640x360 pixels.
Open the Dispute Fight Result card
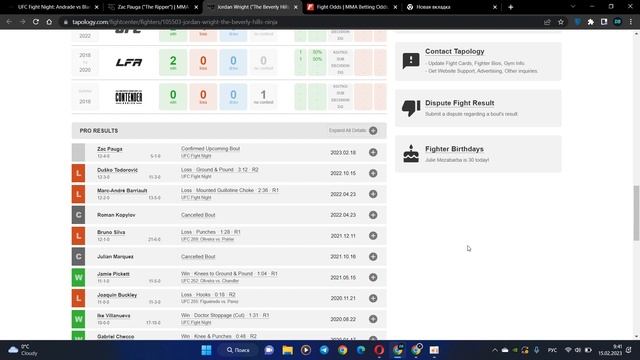point(478,108)
